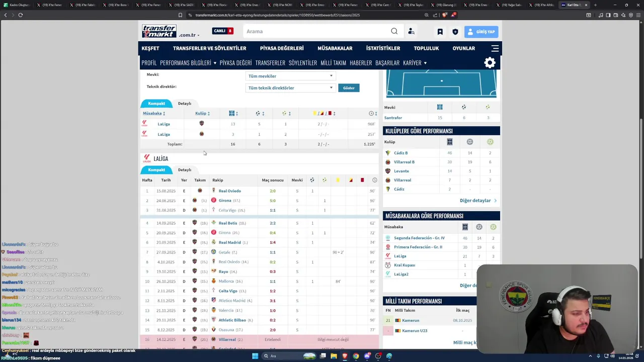
Task: Click the browser back arrow
Action: [x=6, y=15]
